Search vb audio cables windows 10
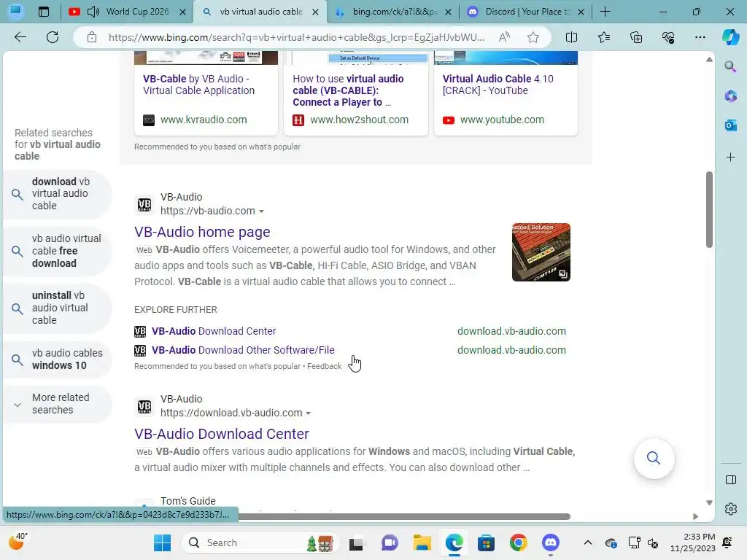The height and width of the screenshot is (560, 747). point(57,359)
